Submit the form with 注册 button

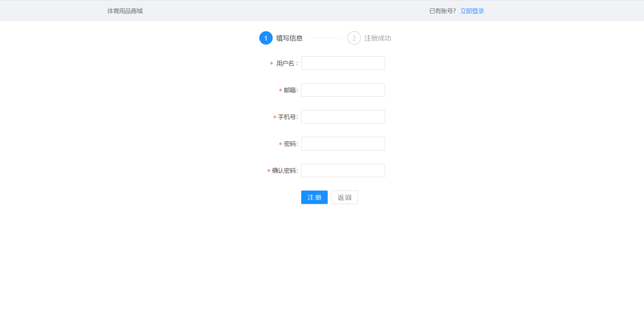pyautogui.click(x=314, y=197)
